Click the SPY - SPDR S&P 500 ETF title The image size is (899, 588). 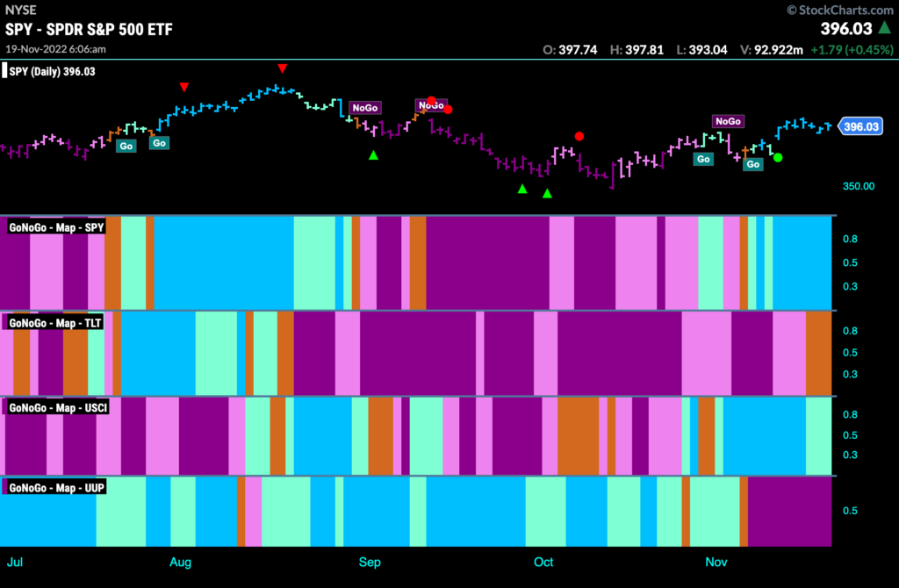[89, 29]
